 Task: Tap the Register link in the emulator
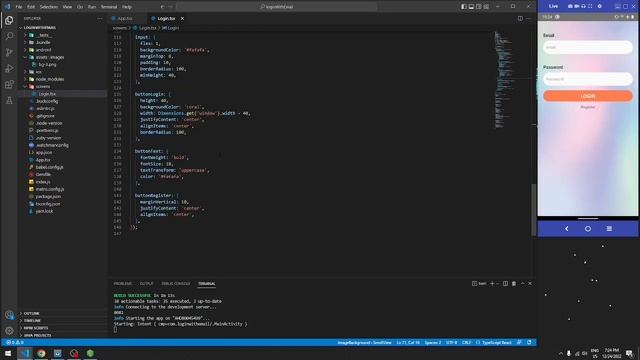[588, 107]
